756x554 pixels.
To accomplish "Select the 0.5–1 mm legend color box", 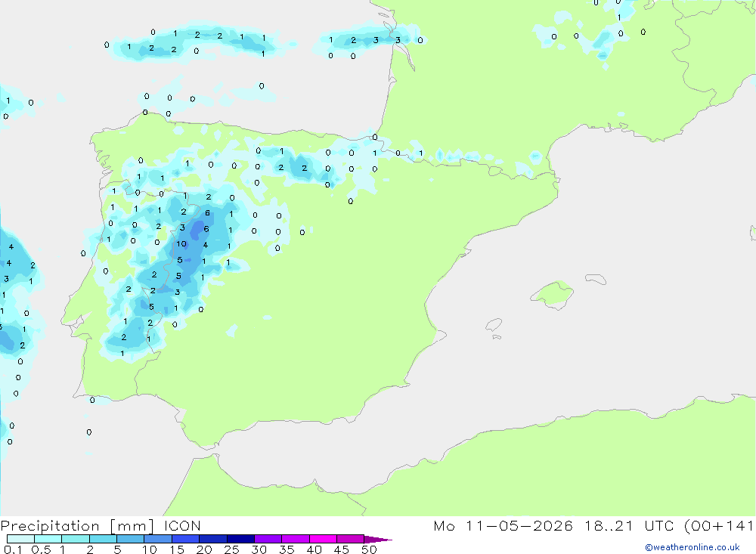I will click(48, 539).
